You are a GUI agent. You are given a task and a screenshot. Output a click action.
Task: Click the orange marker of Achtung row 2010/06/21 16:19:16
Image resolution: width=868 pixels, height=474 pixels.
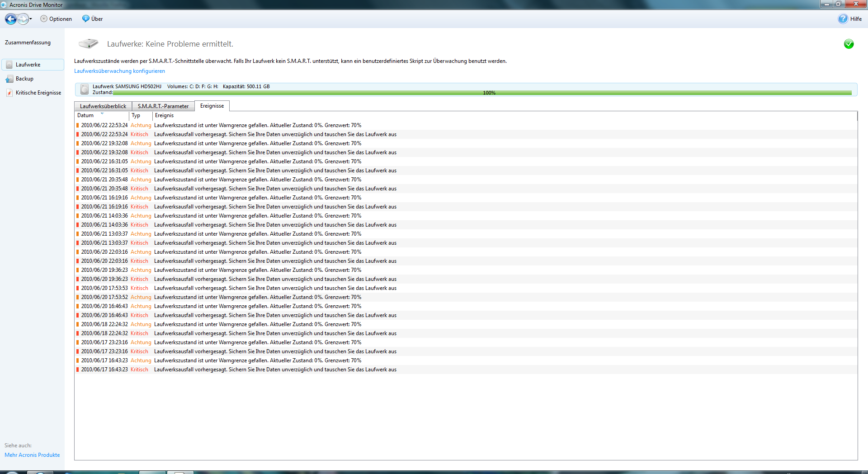(77, 198)
